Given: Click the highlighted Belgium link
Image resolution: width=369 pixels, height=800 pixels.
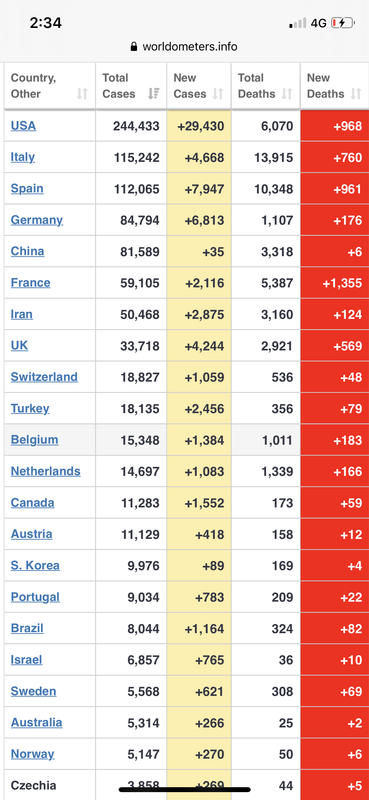Looking at the screenshot, I should click(x=35, y=440).
